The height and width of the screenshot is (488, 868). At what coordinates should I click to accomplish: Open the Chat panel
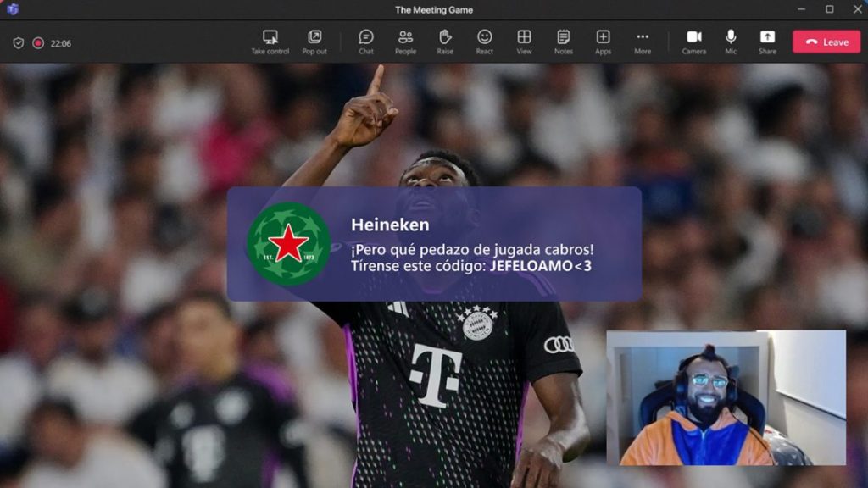(x=365, y=42)
